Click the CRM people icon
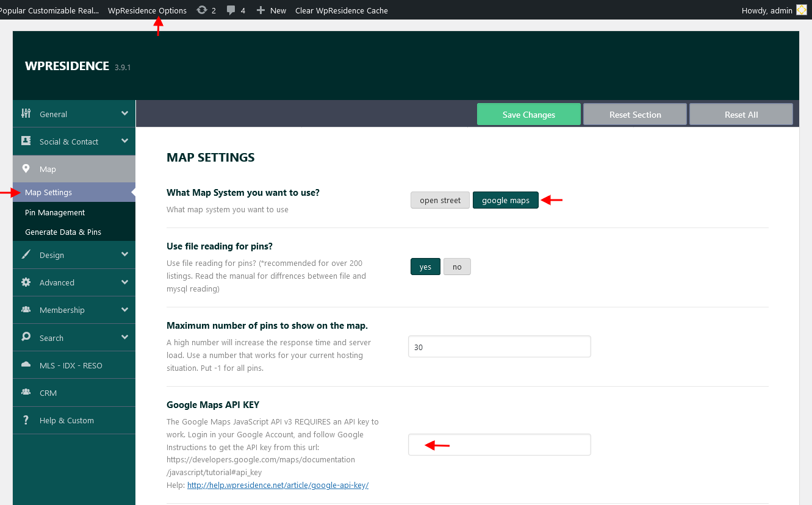The image size is (812, 505). pyautogui.click(x=26, y=392)
